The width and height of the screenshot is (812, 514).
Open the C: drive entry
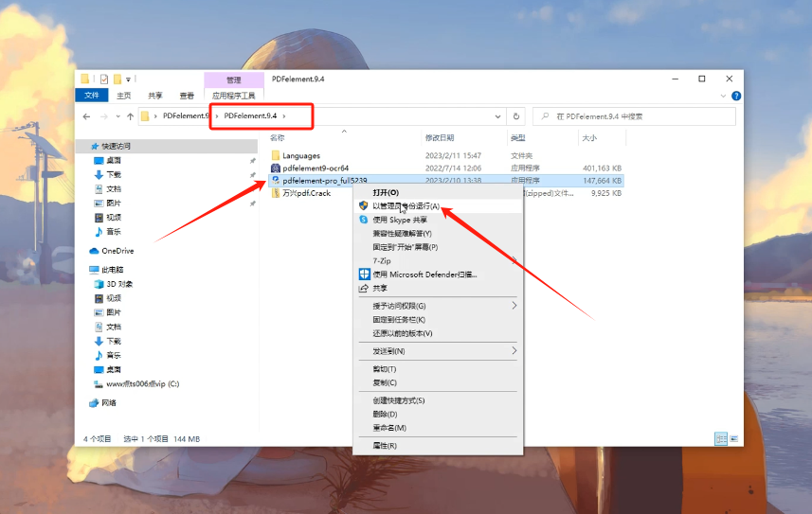click(142, 384)
